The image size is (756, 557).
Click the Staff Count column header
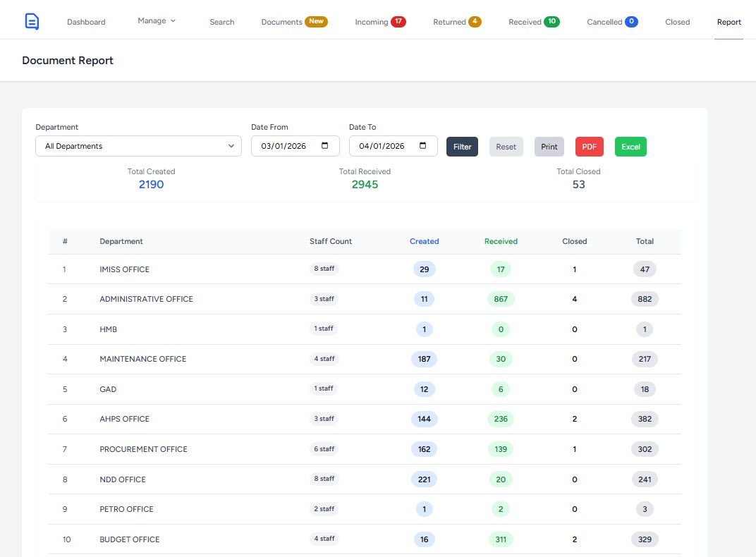click(331, 241)
